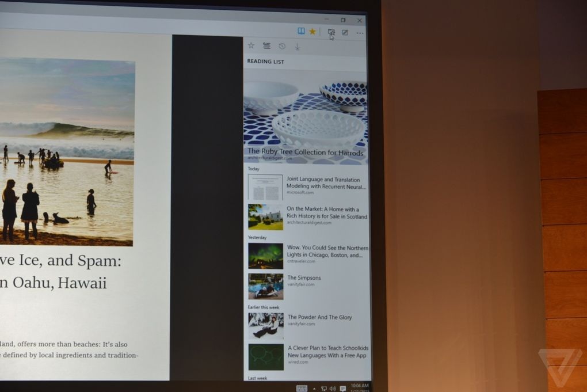
Task: Open the touch keyboard from taskbar
Action: pyautogui.click(x=302, y=388)
